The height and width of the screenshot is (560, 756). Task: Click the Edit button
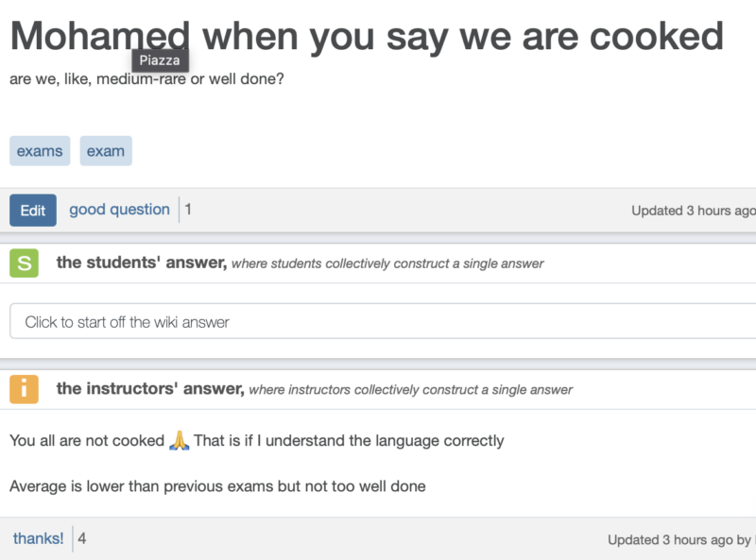(x=32, y=210)
